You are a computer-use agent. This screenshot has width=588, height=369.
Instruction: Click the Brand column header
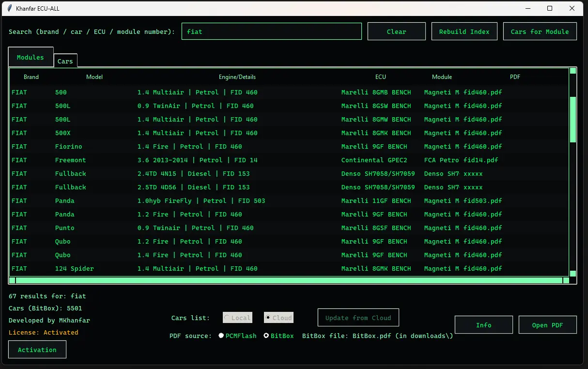tap(31, 77)
